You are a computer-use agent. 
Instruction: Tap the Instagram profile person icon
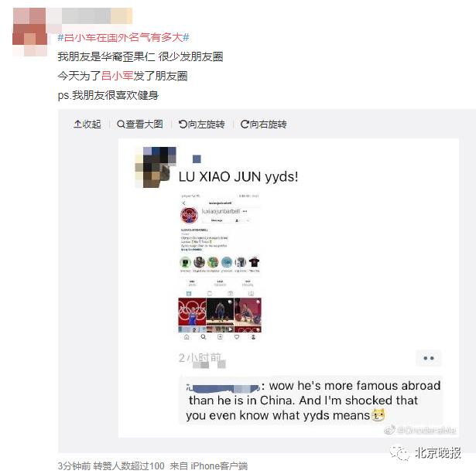click(253, 337)
